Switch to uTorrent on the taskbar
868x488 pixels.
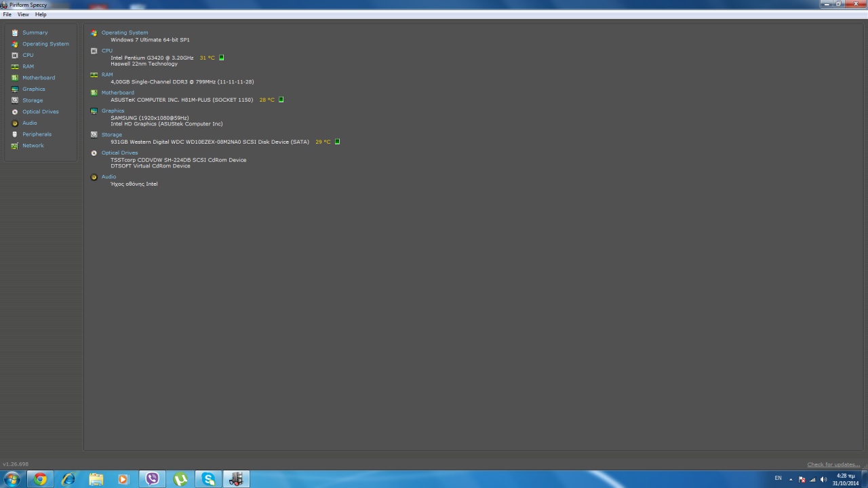click(x=180, y=479)
